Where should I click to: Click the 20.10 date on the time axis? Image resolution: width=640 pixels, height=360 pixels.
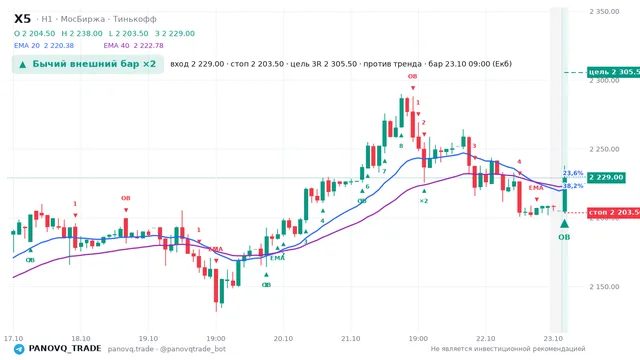click(x=283, y=338)
